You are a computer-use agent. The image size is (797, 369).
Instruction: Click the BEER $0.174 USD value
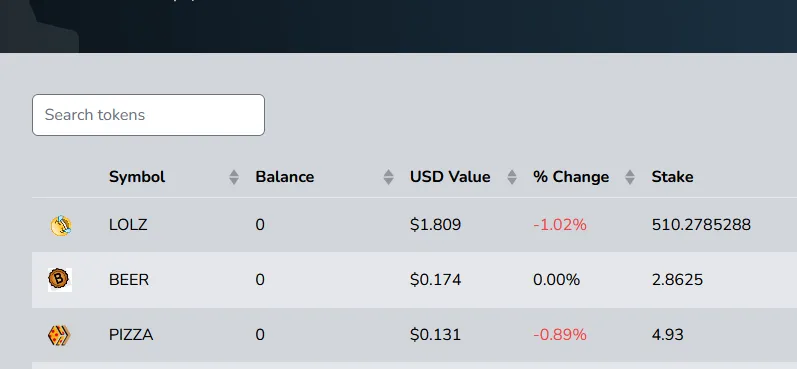pos(436,280)
